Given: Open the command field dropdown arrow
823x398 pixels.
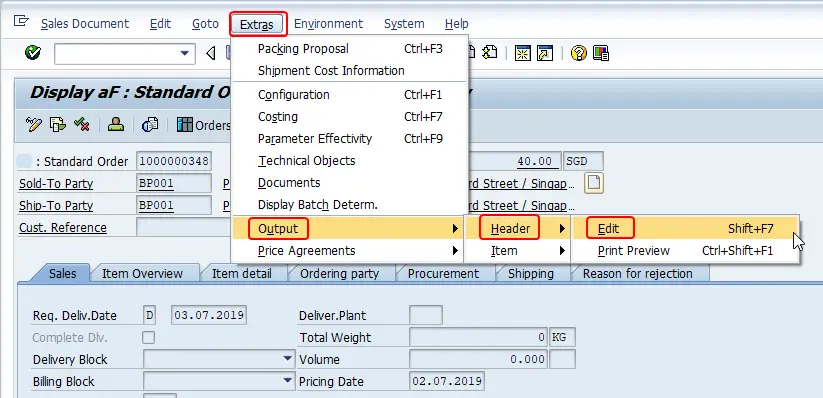Looking at the screenshot, I should 184,54.
